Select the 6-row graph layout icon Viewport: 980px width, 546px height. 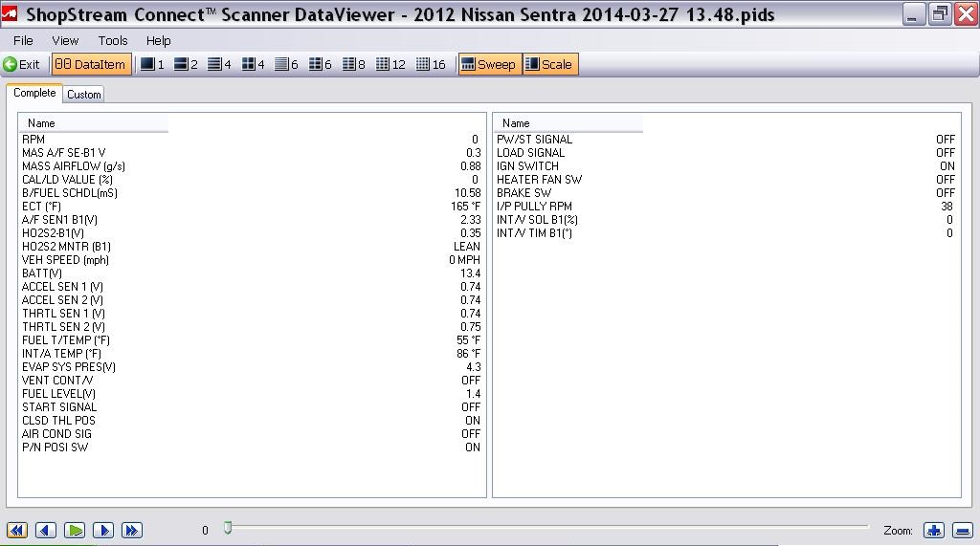click(x=286, y=64)
